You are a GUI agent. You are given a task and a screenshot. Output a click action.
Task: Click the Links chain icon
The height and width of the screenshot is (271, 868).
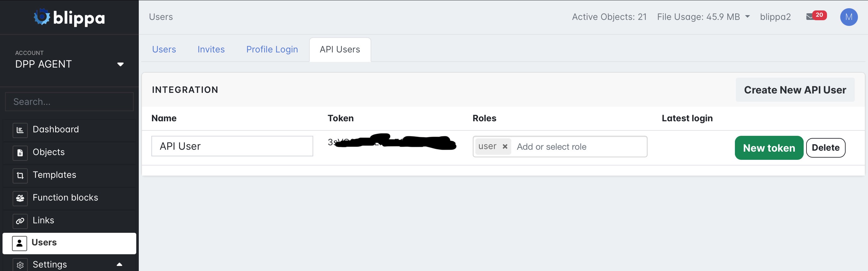tap(20, 221)
